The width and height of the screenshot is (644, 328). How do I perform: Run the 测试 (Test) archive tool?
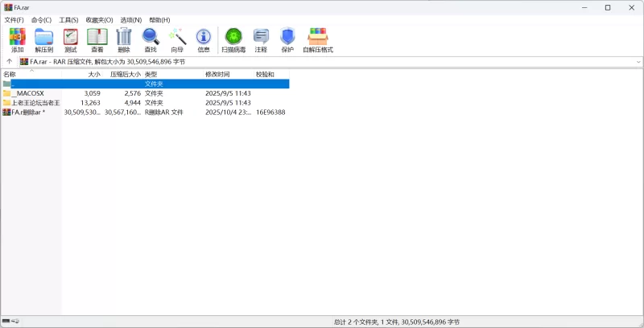pyautogui.click(x=70, y=40)
